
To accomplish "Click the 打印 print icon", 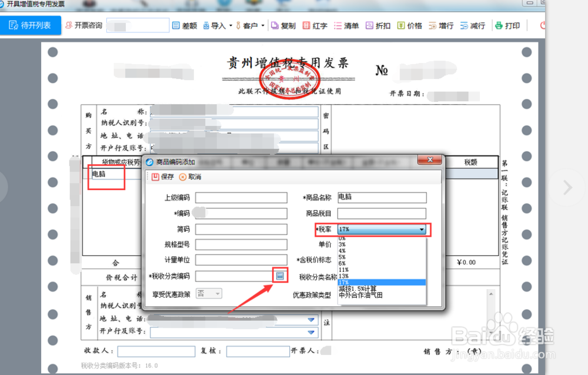I will tap(499, 25).
